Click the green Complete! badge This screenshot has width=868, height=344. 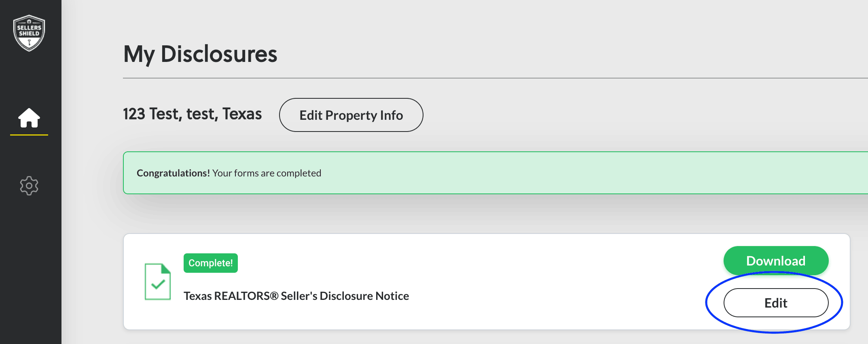point(210,263)
